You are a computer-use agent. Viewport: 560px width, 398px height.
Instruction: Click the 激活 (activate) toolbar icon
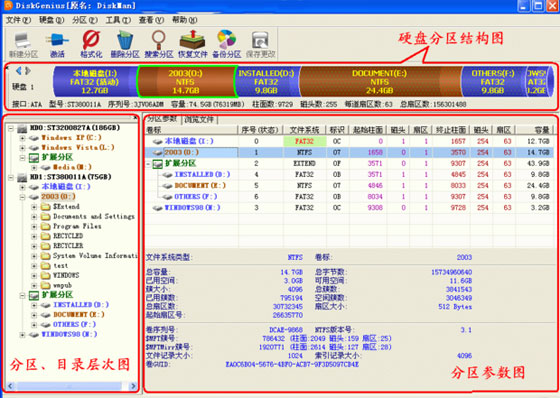click(57, 44)
